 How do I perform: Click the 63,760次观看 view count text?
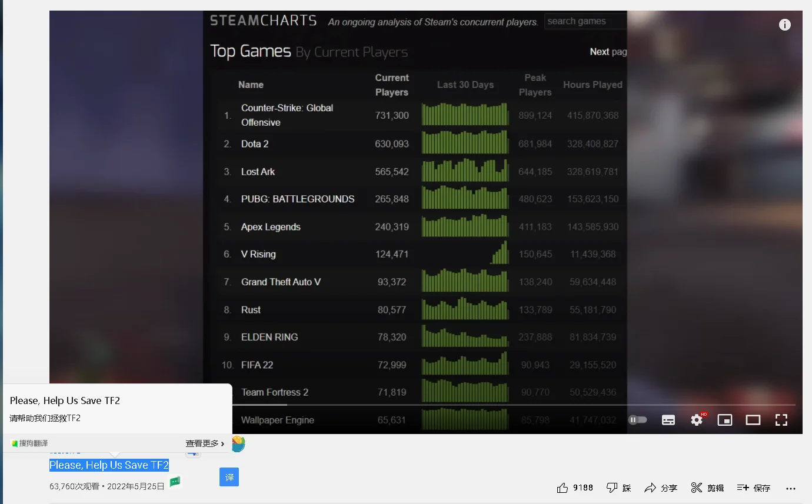click(75, 486)
